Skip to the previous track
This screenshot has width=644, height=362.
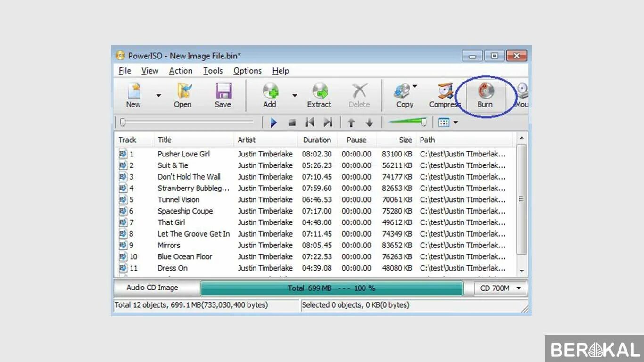(310, 123)
